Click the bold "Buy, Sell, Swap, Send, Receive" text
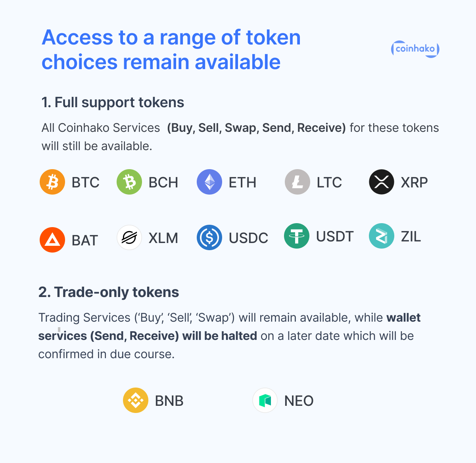The width and height of the screenshot is (476, 463). 256,128
